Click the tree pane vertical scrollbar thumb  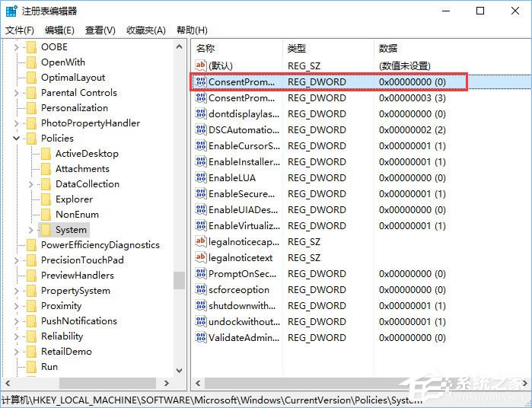[x=179, y=280]
